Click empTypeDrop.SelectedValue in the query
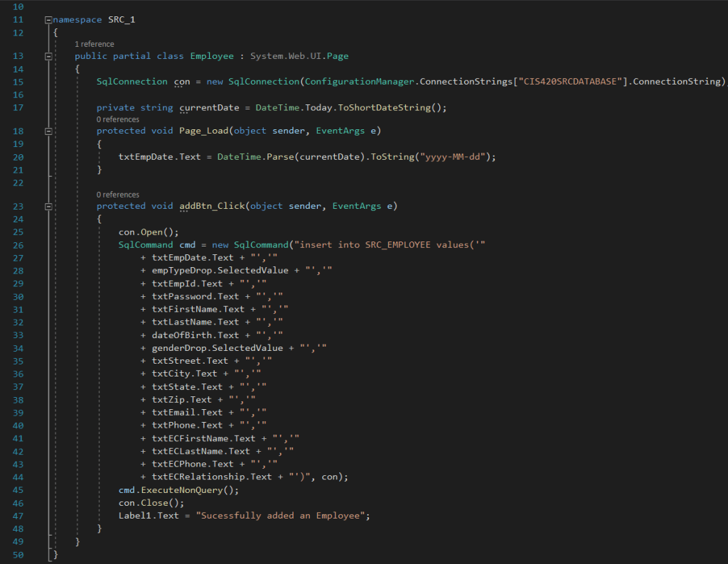The height and width of the screenshot is (564, 728). [220, 271]
